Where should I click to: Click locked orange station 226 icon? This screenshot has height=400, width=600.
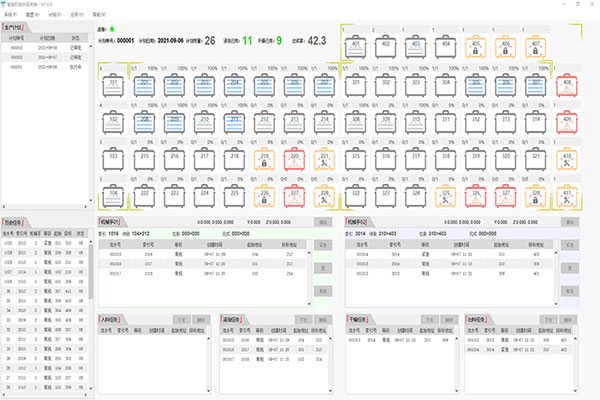tap(264, 196)
